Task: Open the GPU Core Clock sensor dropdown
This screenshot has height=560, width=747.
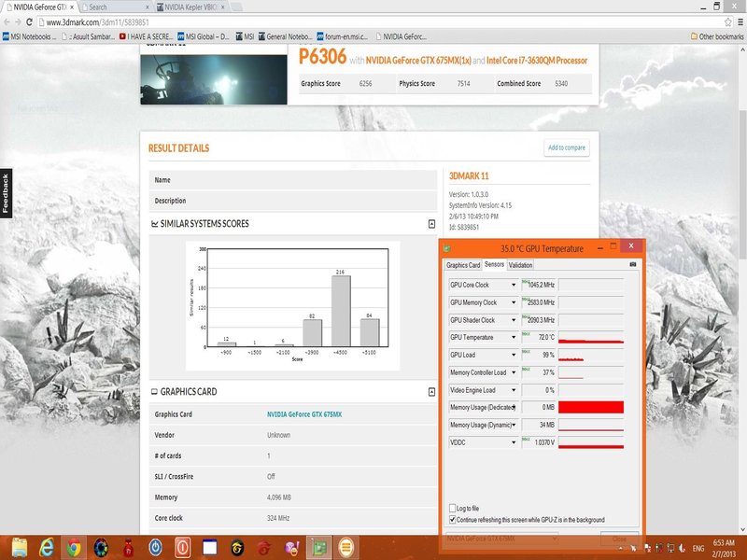Action: [514, 285]
